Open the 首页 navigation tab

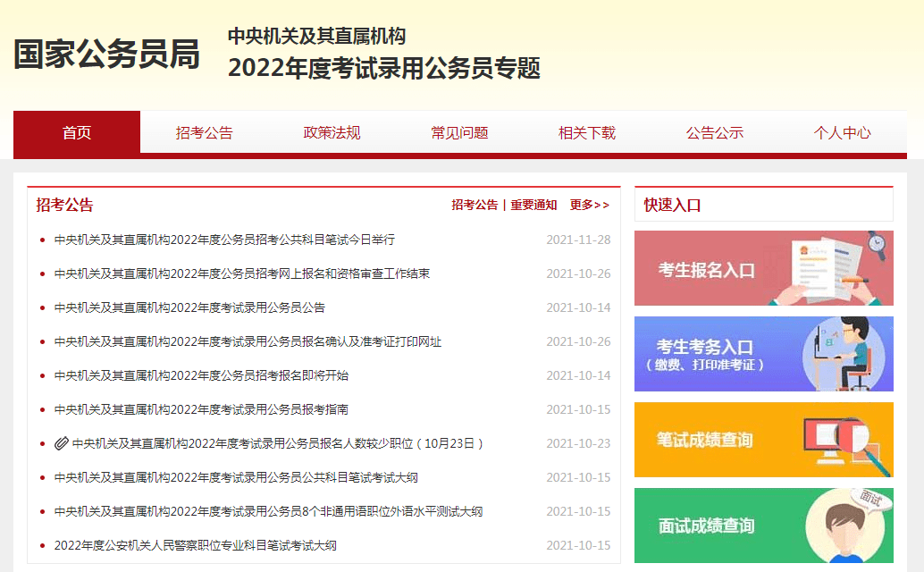pyautogui.click(x=77, y=132)
